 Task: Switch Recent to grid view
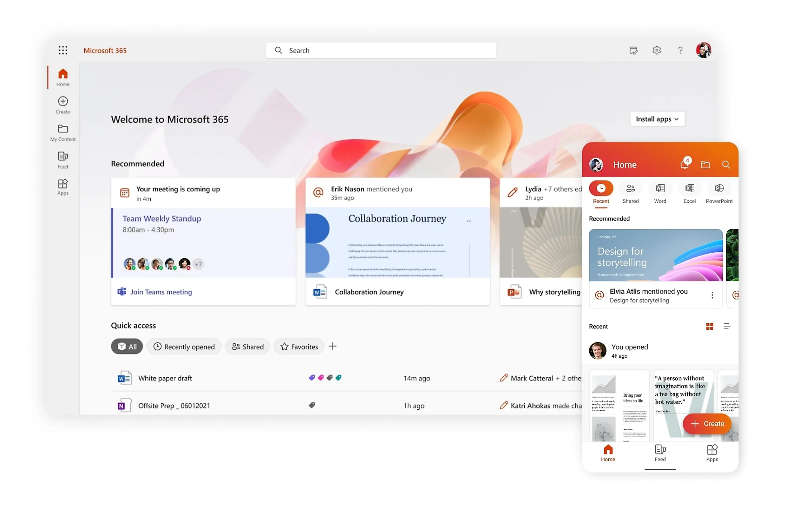(x=710, y=326)
